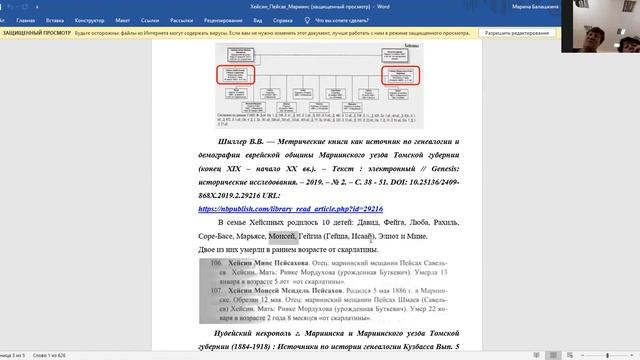Switch to Read Mode view icon
Image resolution: width=640 pixels, height=360 pixels.
point(536,356)
